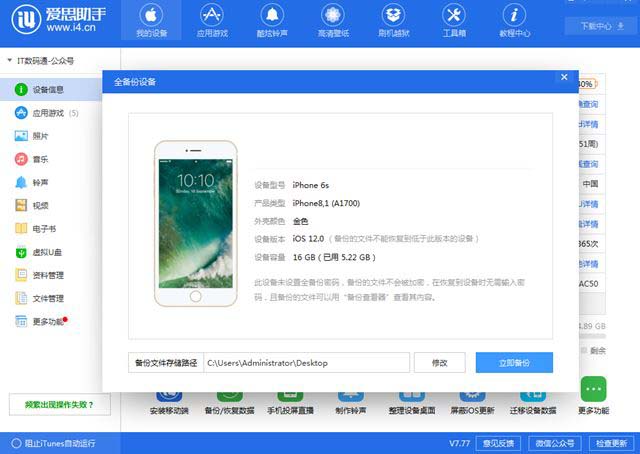Click the 制作铃声 tool icon

pyautogui.click(x=351, y=402)
